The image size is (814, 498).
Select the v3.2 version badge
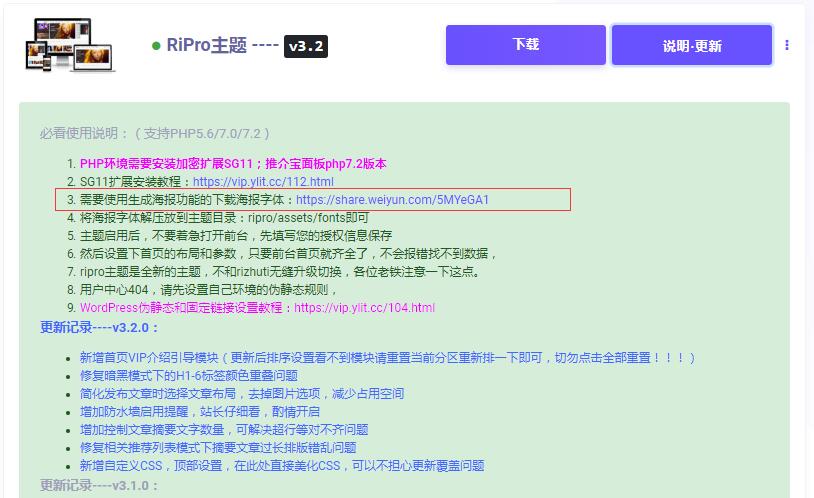click(x=306, y=46)
